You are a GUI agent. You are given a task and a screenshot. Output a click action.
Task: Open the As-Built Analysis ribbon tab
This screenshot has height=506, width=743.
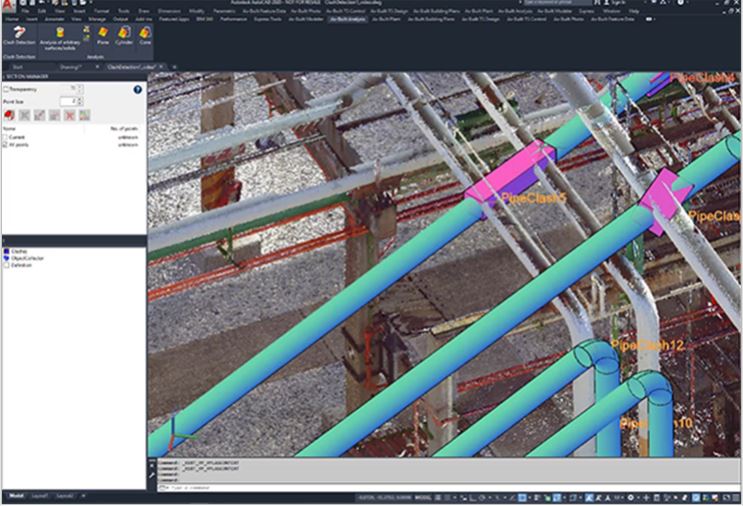[x=349, y=19]
